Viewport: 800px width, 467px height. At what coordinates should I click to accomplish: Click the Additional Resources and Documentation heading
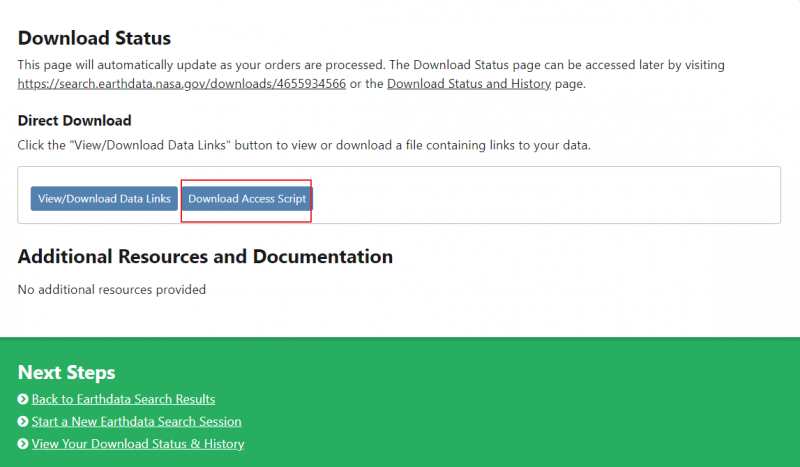[x=205, y=257]
